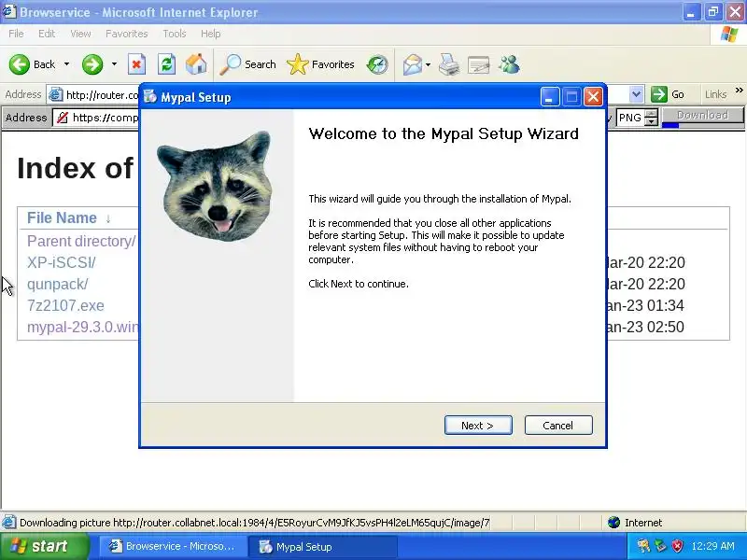Expand the Mail dropdown arrow
The image size is (747, 560).
(x=428, y=64)
